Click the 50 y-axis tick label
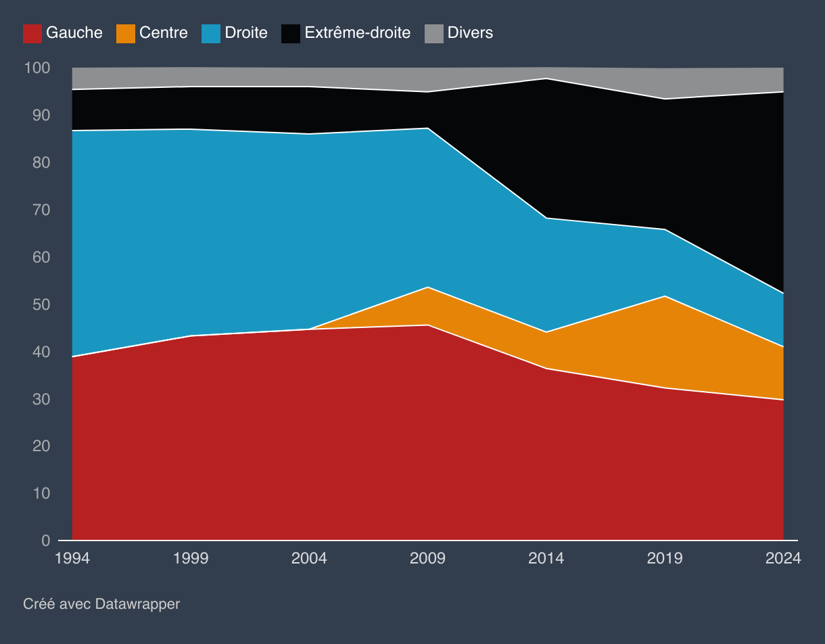The width and height of the screenshot is (825, 644). [x=41, y=304]
